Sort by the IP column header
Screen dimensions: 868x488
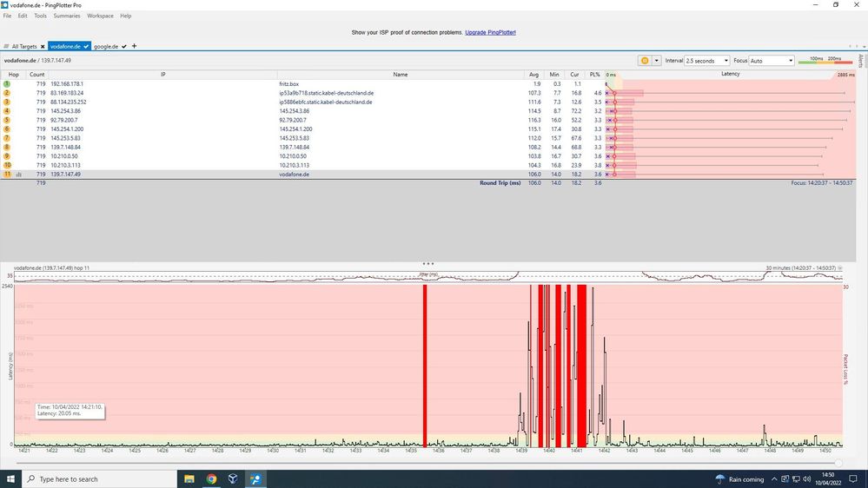[x=162, y=74]
